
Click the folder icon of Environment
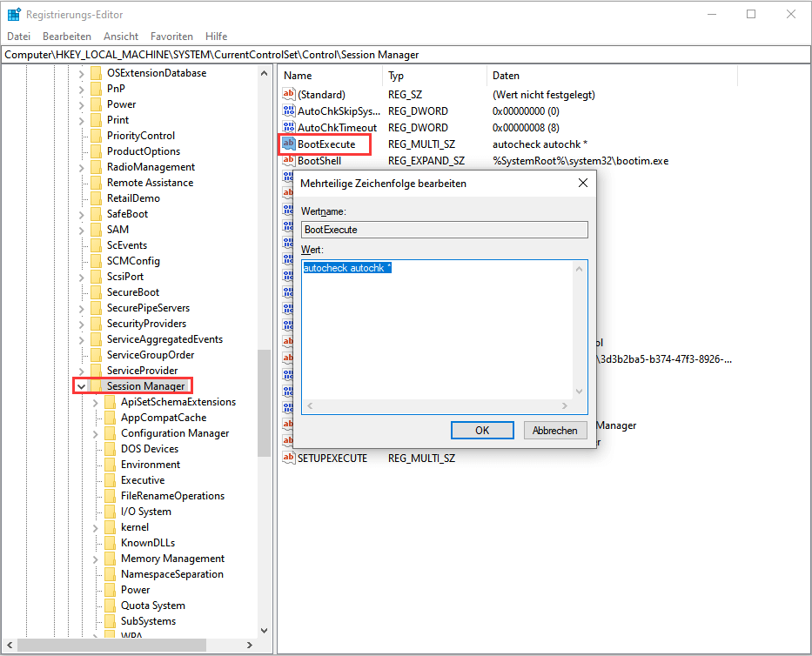110,464
